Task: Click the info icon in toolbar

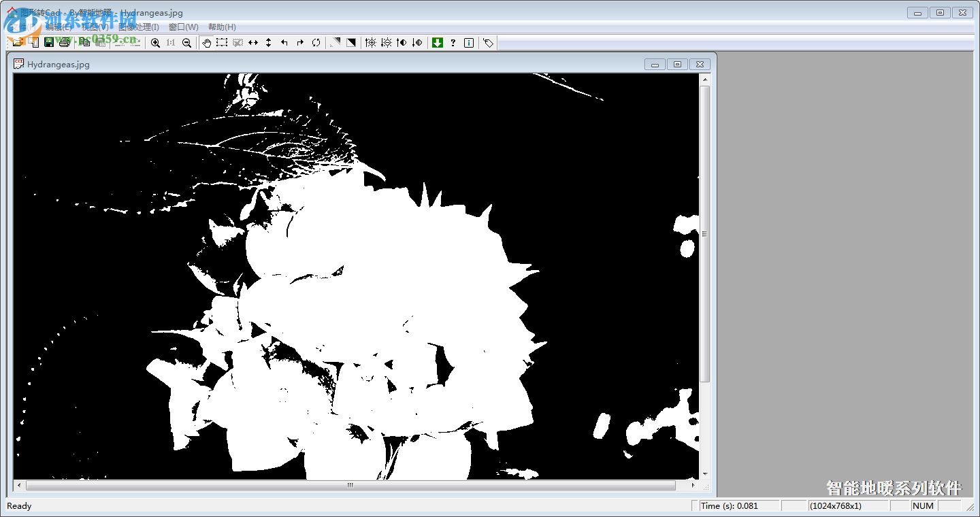Action: pos(469,43)
